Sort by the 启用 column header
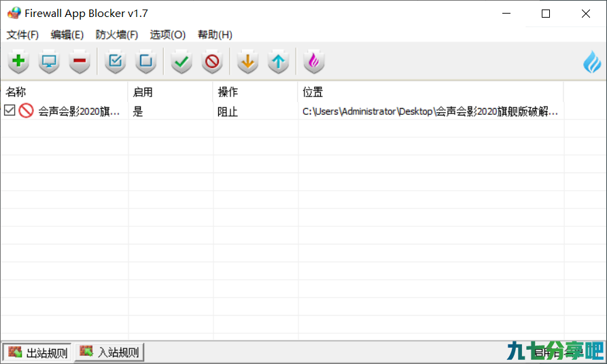Viewport: 607px width, 364px height. 171,92
